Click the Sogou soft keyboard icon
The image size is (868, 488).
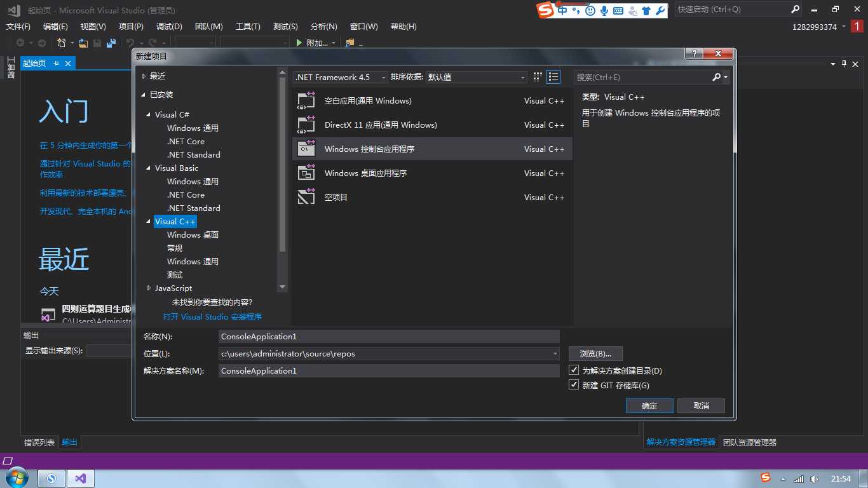[x=618, y=11]
